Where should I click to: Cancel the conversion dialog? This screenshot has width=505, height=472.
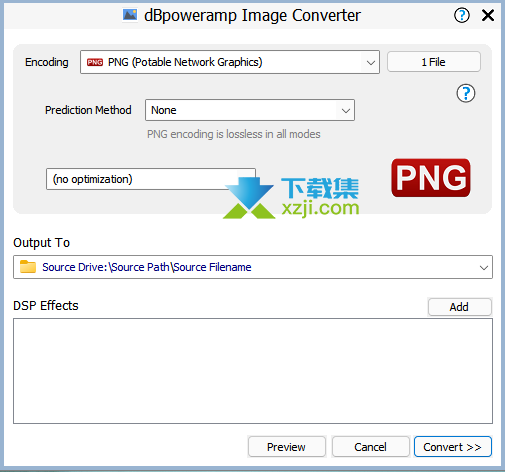click(370, 447)
